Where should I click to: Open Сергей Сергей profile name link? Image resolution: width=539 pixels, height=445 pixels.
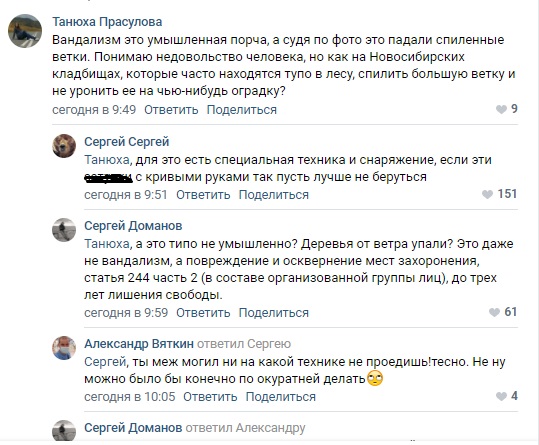(x=126, y=142)
